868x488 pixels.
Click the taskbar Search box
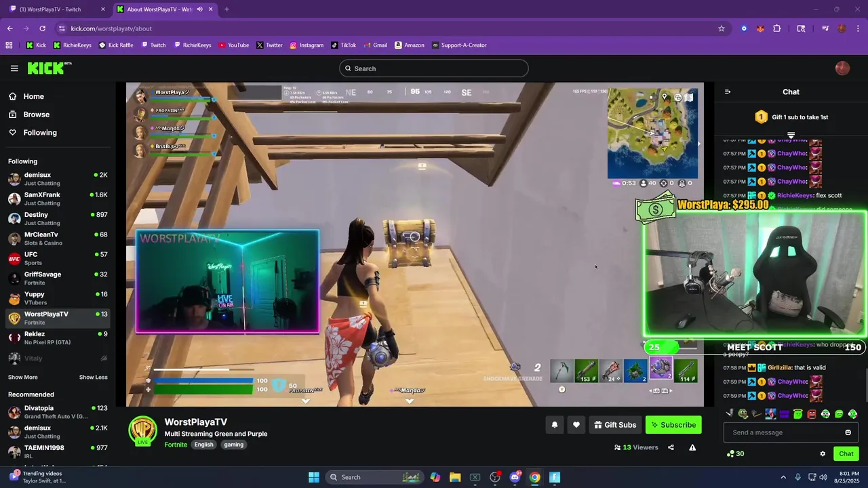[375, 477]
